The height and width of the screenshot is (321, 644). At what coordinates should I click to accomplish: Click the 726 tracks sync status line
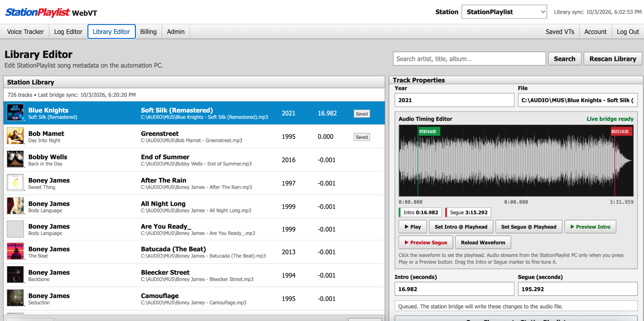72,95
